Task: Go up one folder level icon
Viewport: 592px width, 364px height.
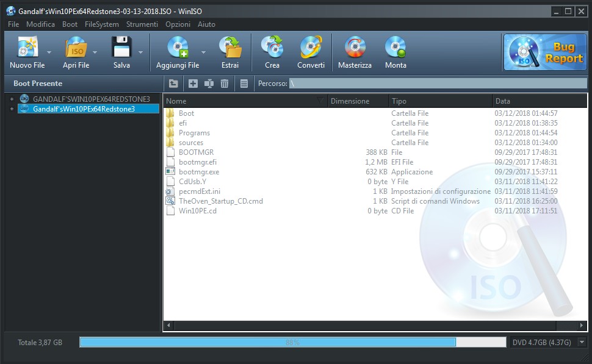Action: pyautogui.click(x=173, y=84)
